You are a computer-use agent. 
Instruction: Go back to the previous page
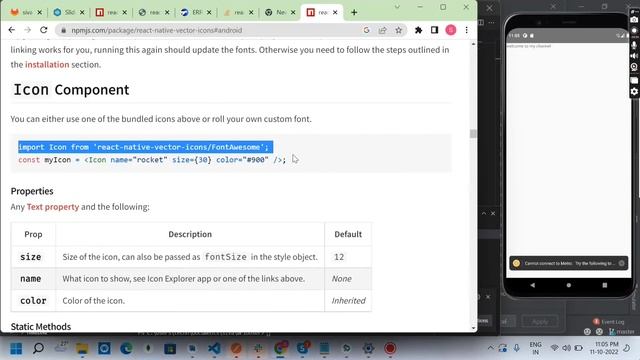[x=11, y=30]
